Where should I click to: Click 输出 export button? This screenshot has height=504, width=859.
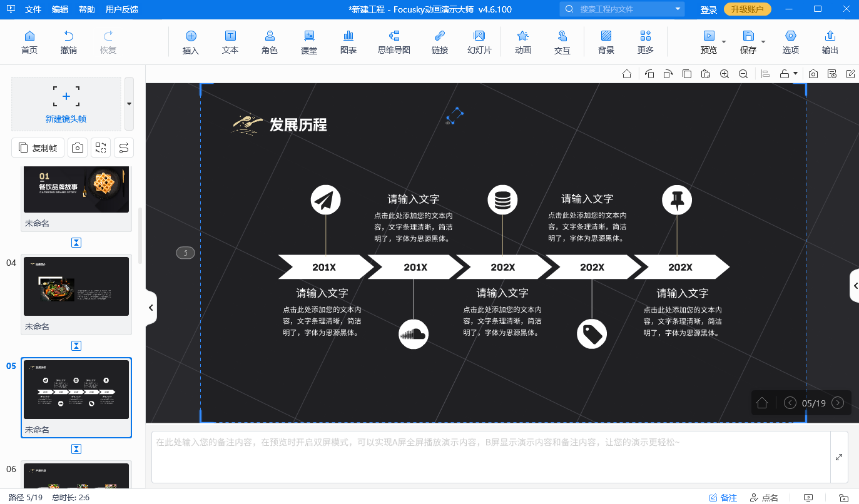830,42
